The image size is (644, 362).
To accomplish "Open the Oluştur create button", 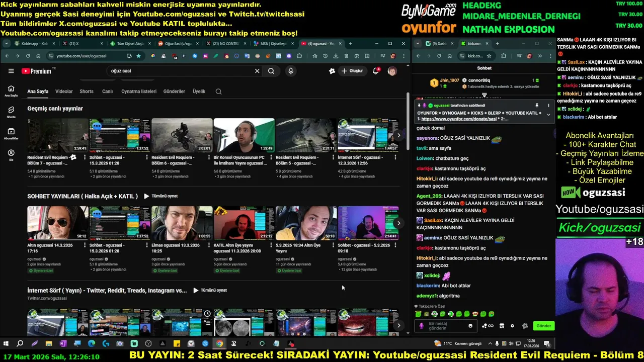I will 352,71.
